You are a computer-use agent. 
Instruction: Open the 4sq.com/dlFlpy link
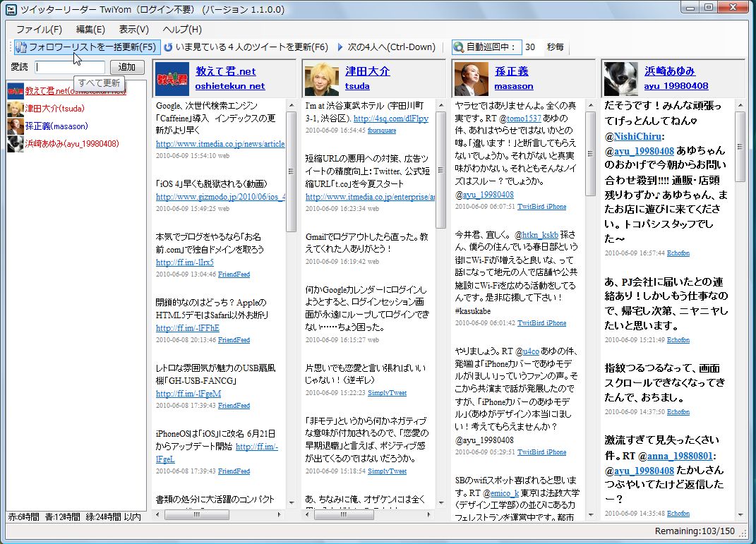[x=391, y=119]
